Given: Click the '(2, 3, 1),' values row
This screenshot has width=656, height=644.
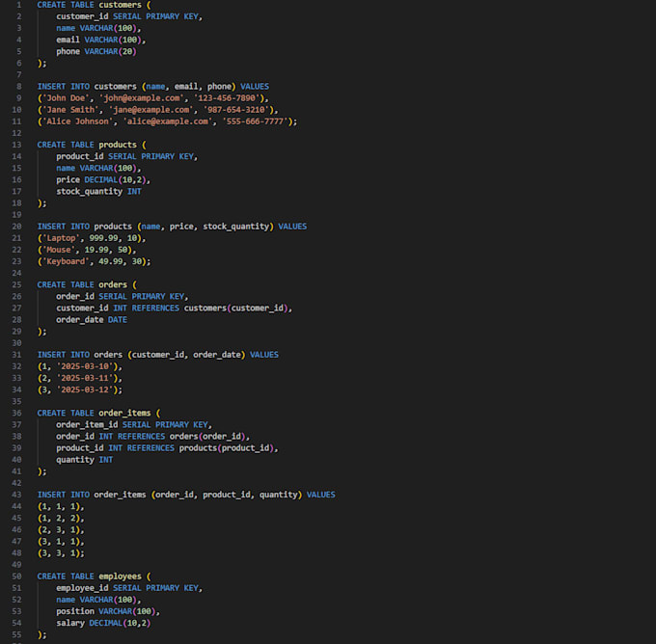Looking at the screenshot, I should [x=61, y=530].
